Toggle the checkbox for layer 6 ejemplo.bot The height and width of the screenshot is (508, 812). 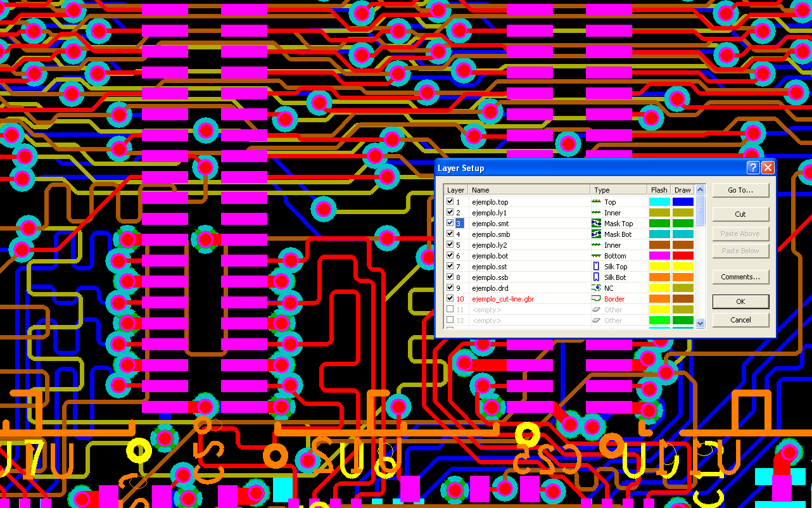click(450, 256)
